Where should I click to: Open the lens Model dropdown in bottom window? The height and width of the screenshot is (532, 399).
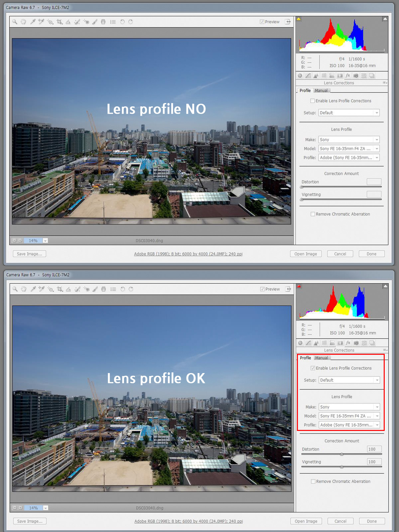tap(349, 416)
